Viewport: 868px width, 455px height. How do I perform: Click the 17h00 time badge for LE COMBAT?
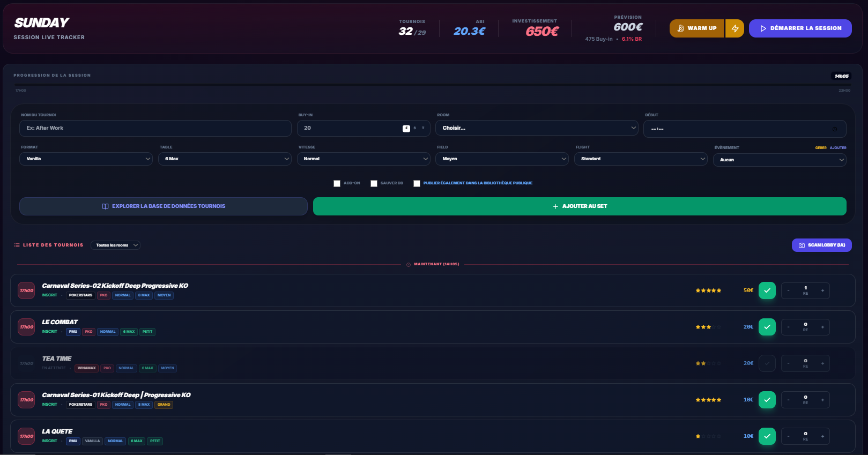(x=26, y=327)
